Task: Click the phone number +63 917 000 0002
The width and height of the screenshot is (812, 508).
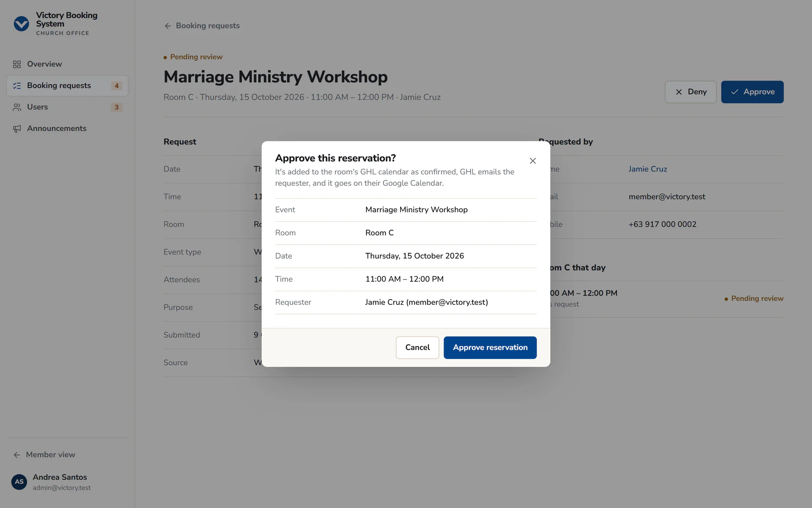Action: point(662,224)
